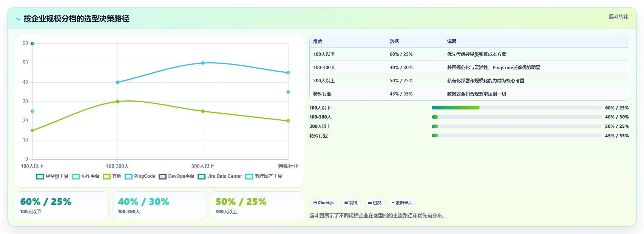644x234 pixels.
Task: Toggle the PingCode legend entry
Action: (140, 176)
